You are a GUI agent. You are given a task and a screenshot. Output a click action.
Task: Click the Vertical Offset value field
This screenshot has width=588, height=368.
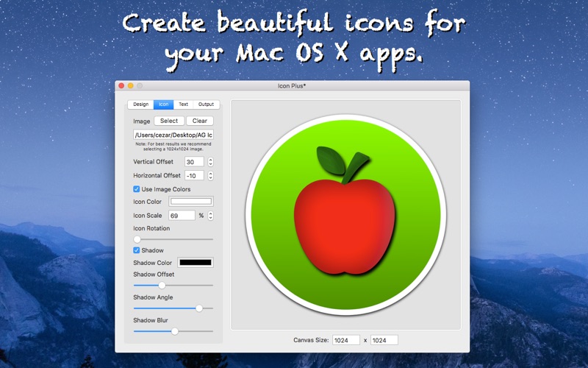[194, 162]
